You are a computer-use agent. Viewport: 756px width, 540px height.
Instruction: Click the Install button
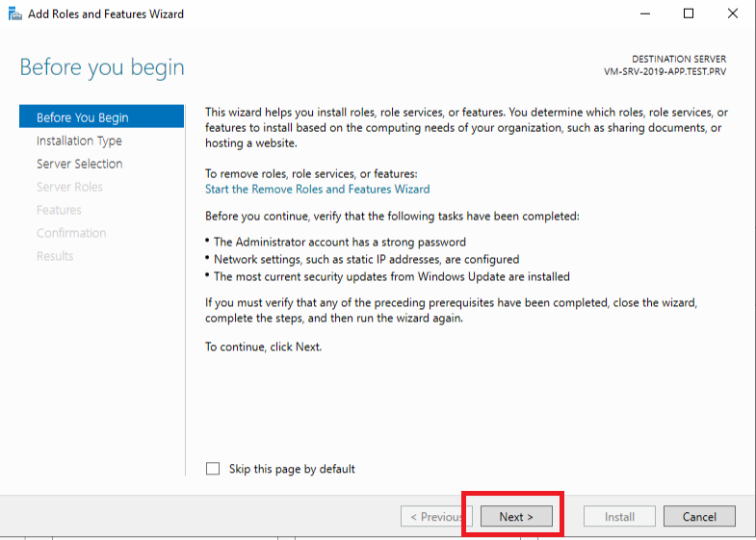[619, 516]
